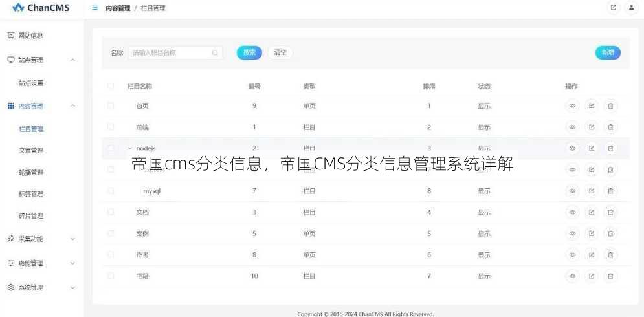The image size is (644, 317).
Task: Delete the 案例 column
Action: pyautogui.click(x=611, y=234)
